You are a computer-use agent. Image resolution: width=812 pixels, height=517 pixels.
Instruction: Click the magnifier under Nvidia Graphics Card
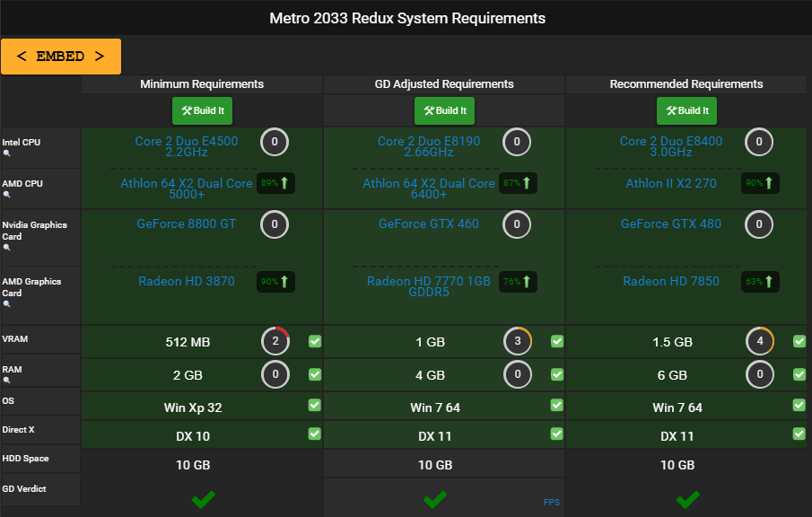(7, 248)
